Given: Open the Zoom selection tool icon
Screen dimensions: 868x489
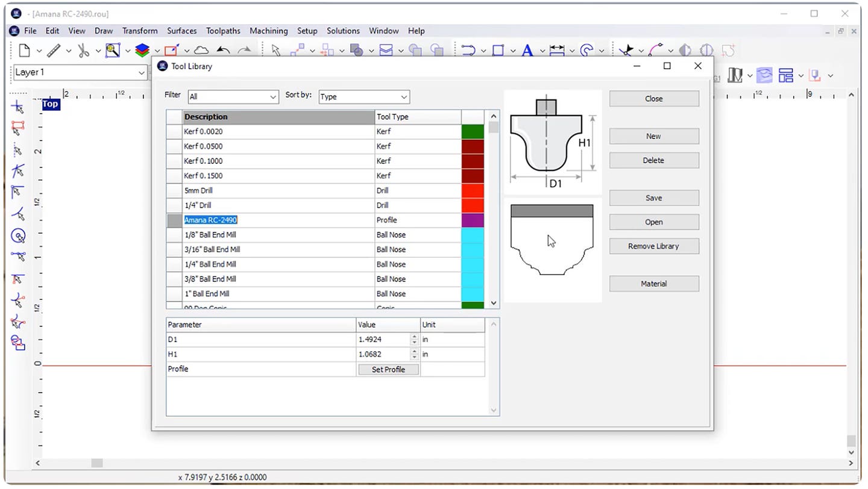Looking at the screenshot, I should [113, 51].
